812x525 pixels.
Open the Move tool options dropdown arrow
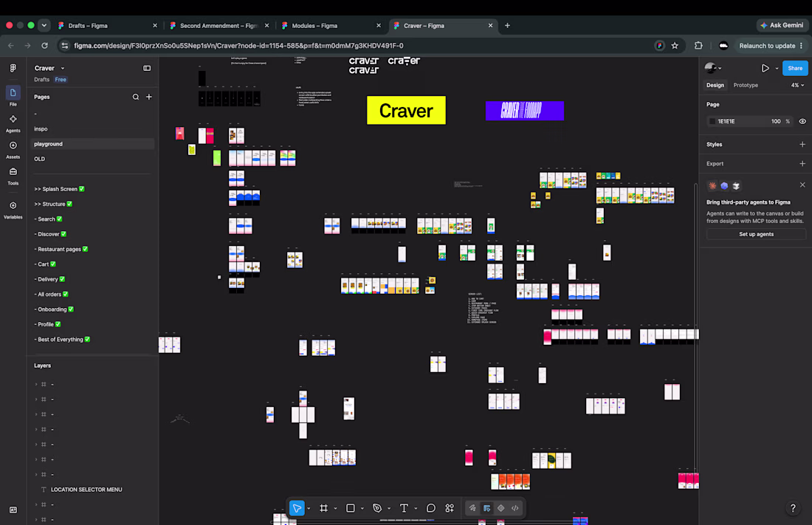[x=309, y=509]
